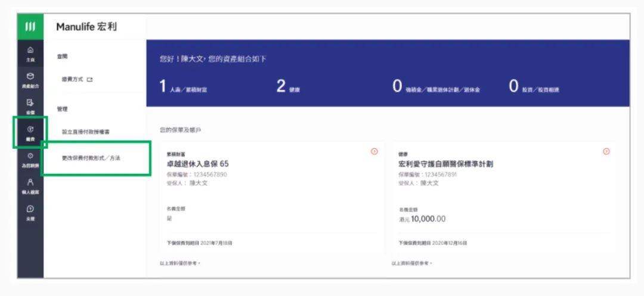This screenshot has height=296, width=644.
Task: Click policy title 宏利愛守護自願醫保標準計劃
Action: pos(445,164)
